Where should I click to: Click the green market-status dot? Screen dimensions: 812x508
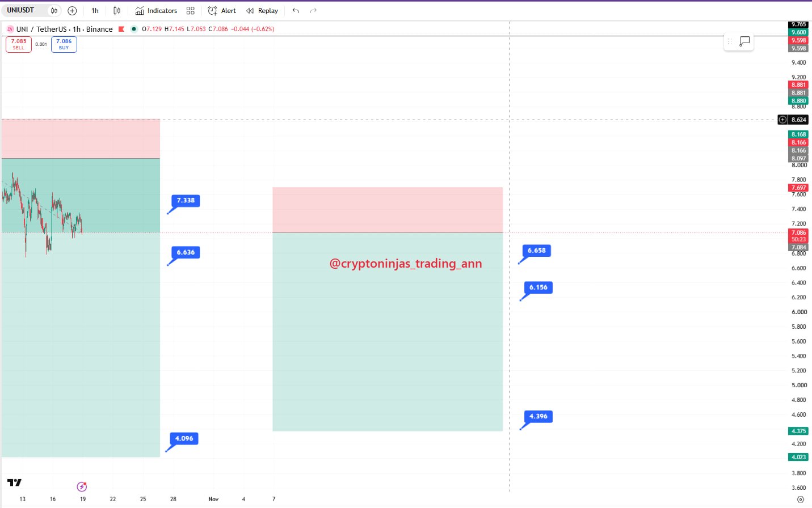point(134,29)
